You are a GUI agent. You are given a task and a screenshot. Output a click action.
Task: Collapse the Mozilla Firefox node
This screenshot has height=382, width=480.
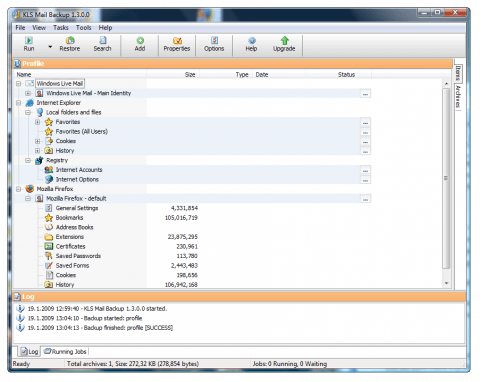coord(19,189)
